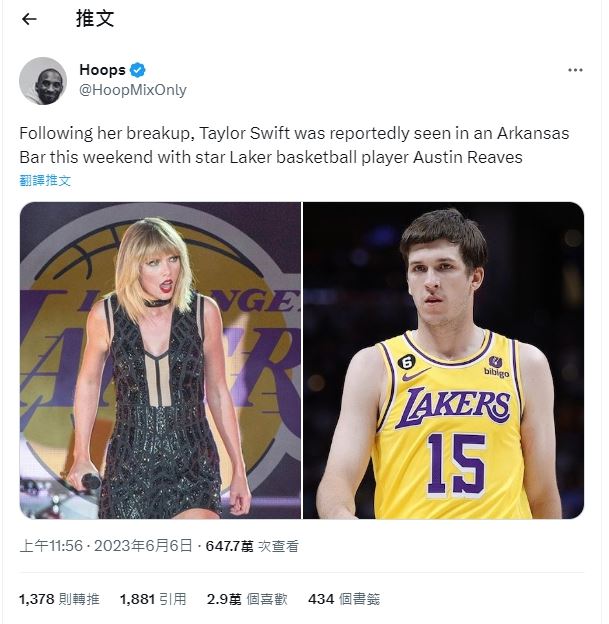Open the tweet's more options ellipsis
The width and height of the screenshot is (609, 624).
tap(575, 70)
